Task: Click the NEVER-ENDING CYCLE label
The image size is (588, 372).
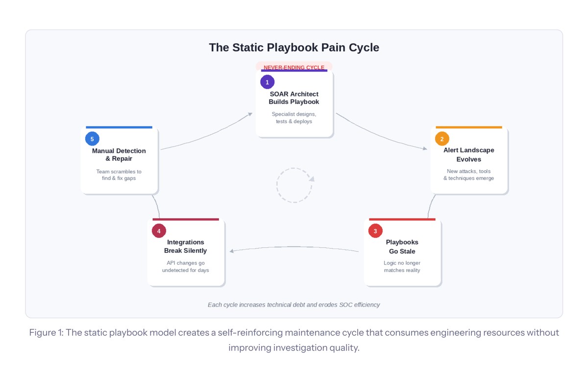Action: pos(294,67)
